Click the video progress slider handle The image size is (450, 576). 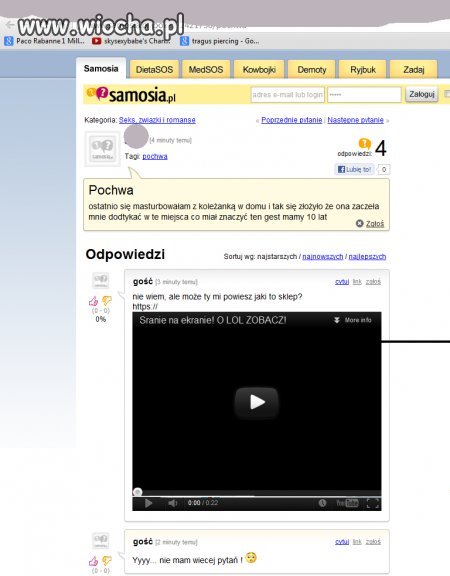click(x=138, y=492)
